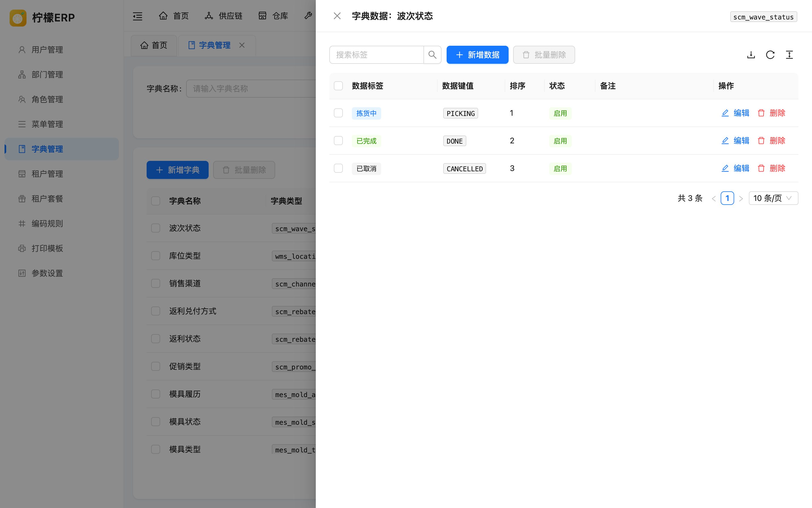Click the 新增数据 button
Viewport: 812px width, 508px height.
tap(477, 55)
